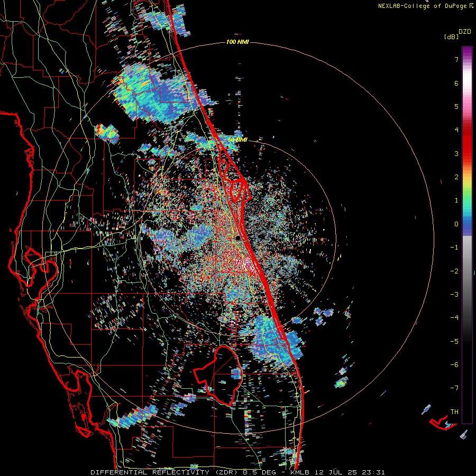Click the black radar site dot
Image resolution: width=476 pixels, height=476 pixels.
pyautogui.click(x=239, y=238)
